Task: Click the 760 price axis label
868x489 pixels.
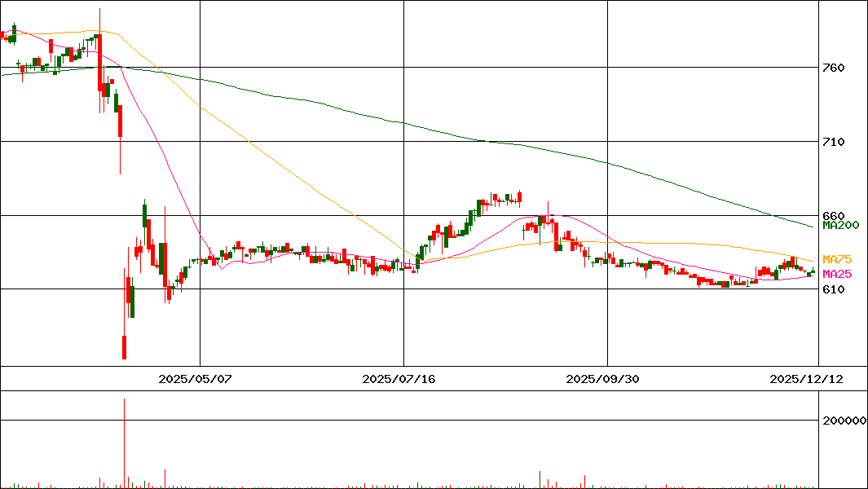Action: [833, 68]
